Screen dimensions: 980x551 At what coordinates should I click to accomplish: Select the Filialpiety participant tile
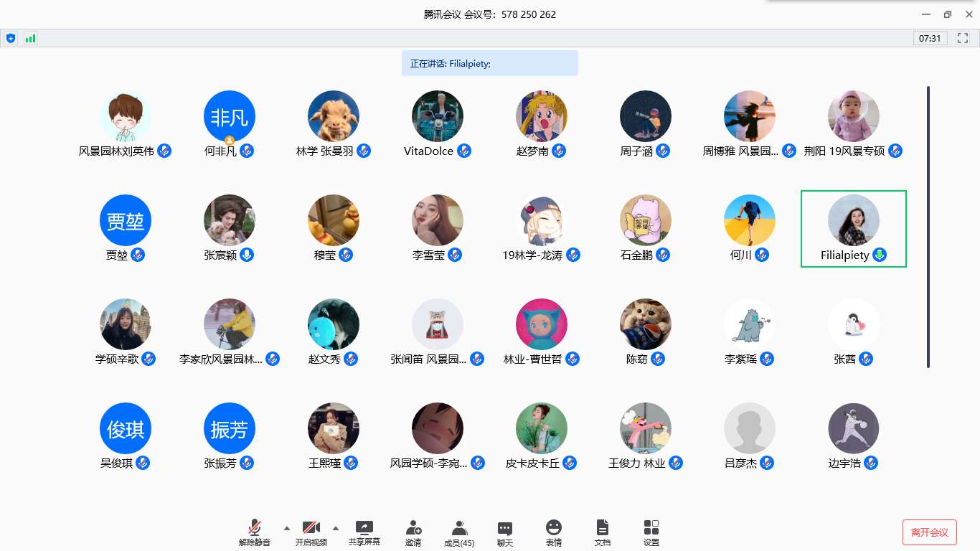(x=854, y=229)
